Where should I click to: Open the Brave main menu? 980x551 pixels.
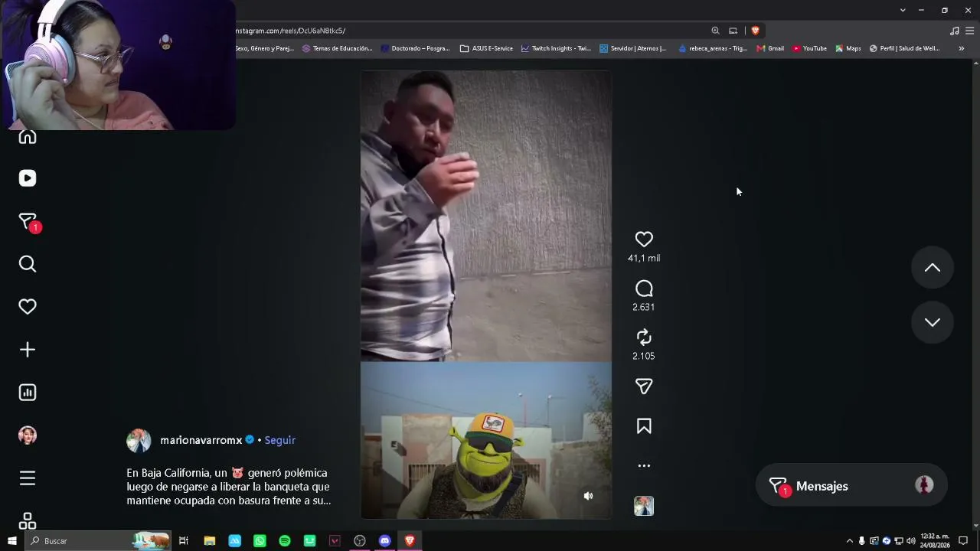[969, 31]
